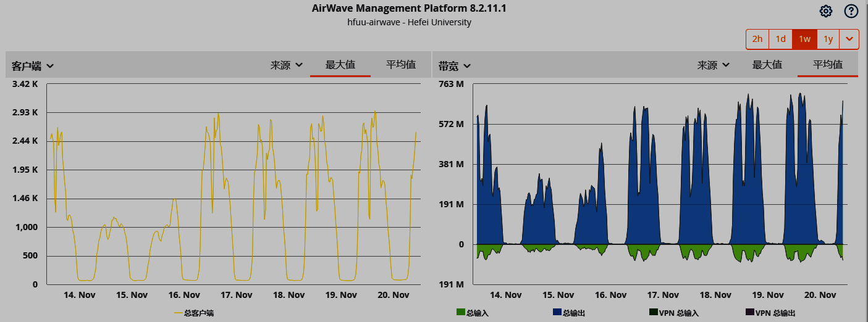Switch 客户端 chart to 平均值 tab
The height and width of the screenshot is (322, 868).
tap(401, 64)
